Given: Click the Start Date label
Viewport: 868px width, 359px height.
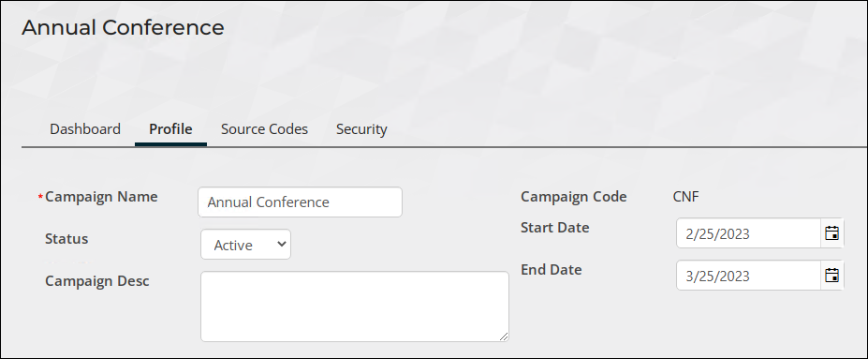Looking at the screenshot, I should (554, 228).
